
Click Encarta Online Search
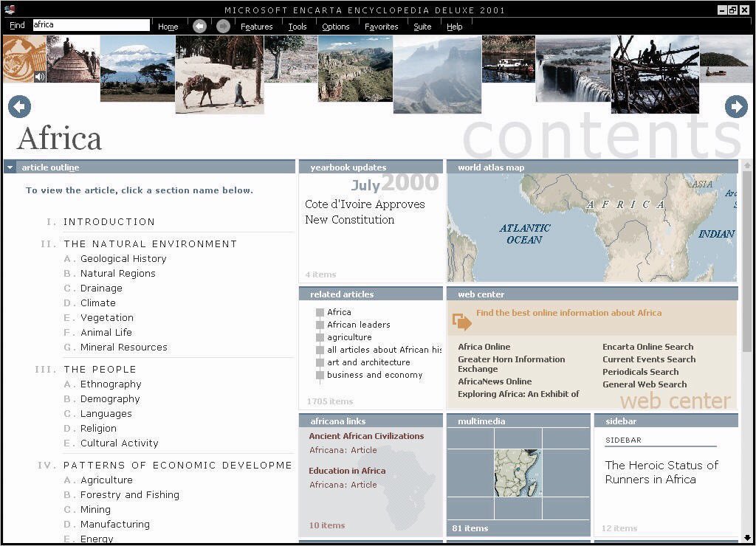coord(648,347)
